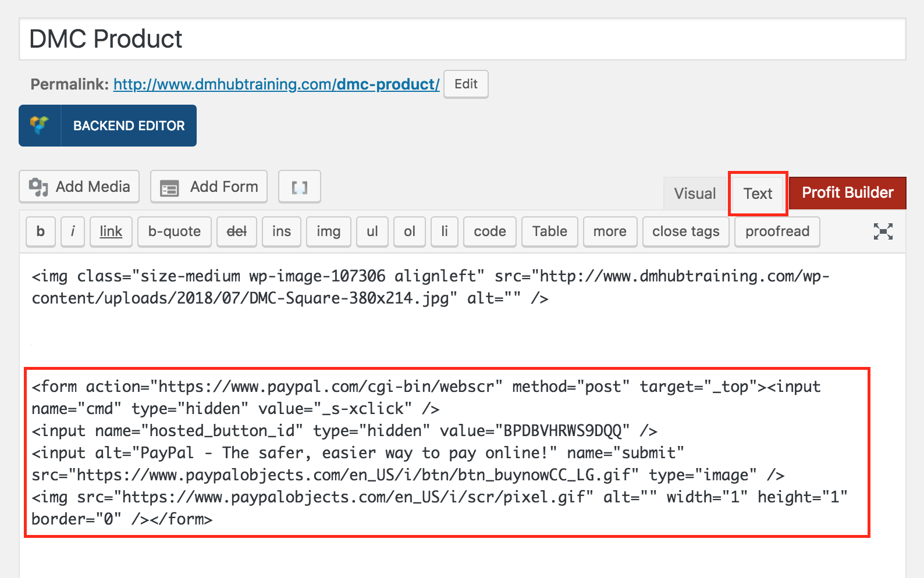Click the Visual Composer logo icon

(40, 126)
